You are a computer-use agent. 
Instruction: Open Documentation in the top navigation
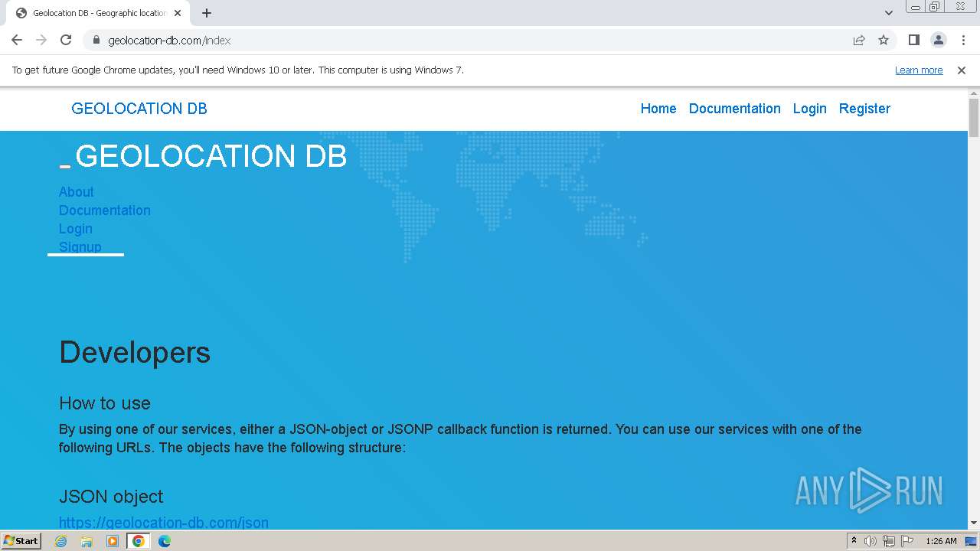coord(735,109)
